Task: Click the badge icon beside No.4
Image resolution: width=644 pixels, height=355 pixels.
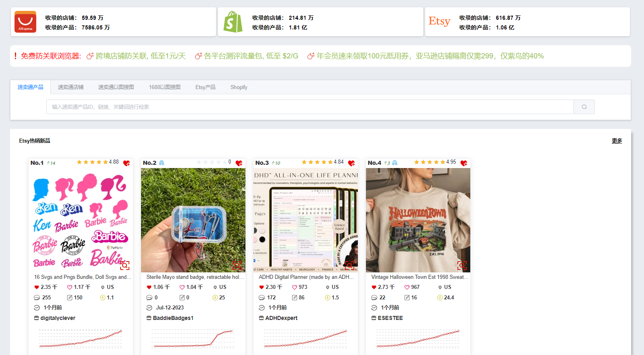Action: tap(395, 163)
